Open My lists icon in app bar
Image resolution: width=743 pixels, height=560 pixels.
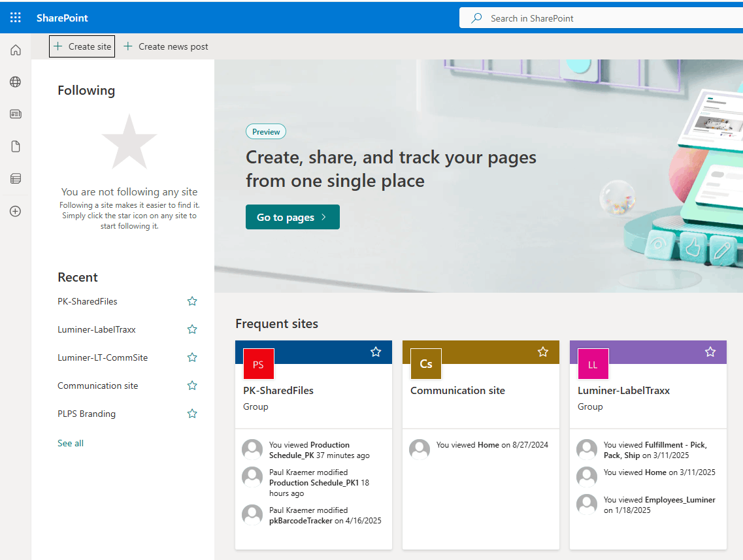(16, 178)
